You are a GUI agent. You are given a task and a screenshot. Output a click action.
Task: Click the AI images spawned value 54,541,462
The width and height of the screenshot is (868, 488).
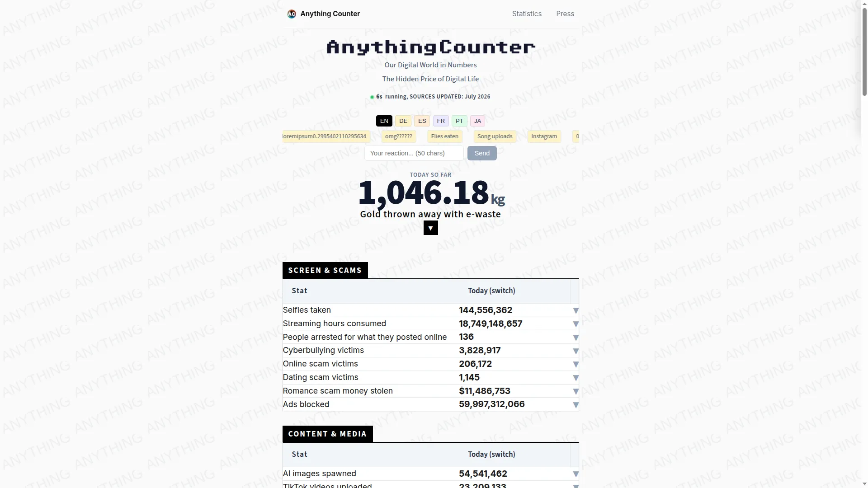point(483,474)
